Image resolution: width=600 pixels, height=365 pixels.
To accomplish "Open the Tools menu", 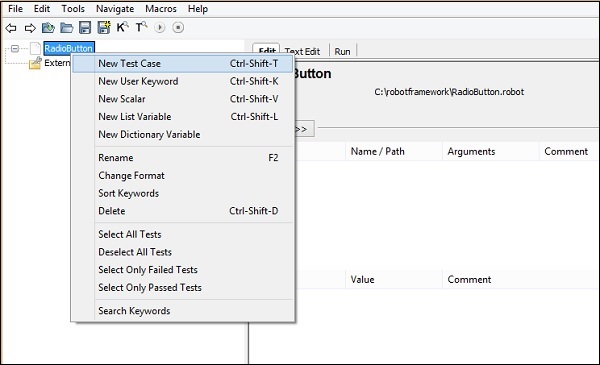I will coord(73,8).
